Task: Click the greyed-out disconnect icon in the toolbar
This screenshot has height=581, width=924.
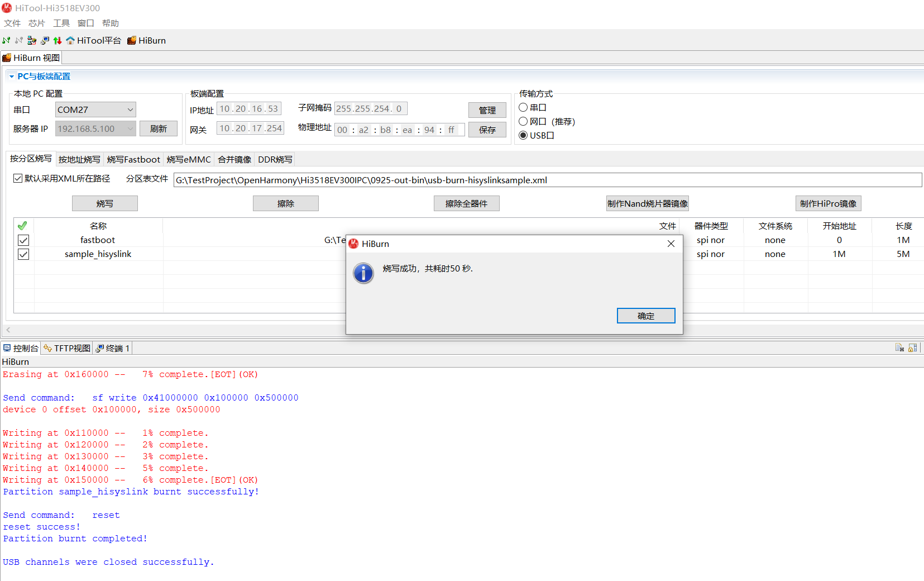Action: [x=19, y=40]
